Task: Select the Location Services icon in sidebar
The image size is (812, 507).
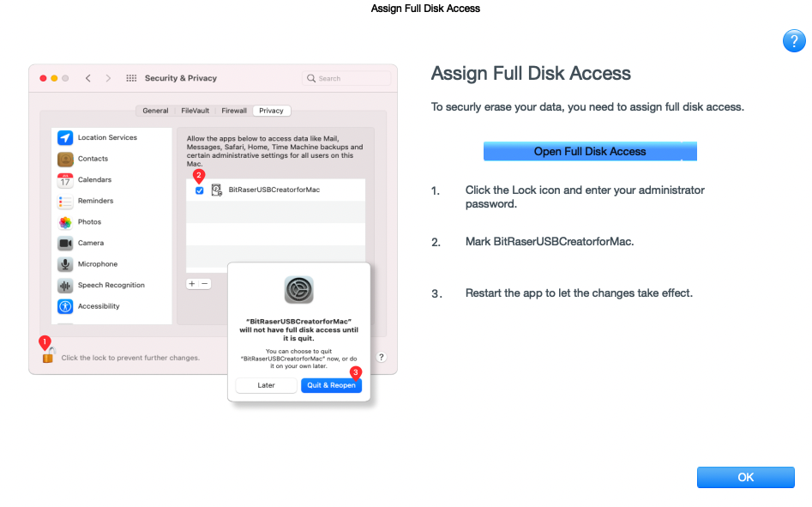Action: pos(65,138)
